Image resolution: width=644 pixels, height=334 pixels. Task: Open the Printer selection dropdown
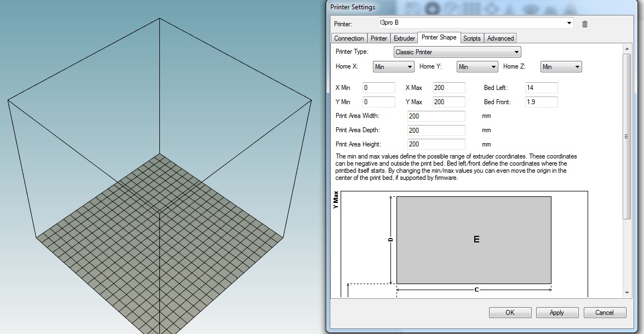pyautogui.click(x=475, y=22)
